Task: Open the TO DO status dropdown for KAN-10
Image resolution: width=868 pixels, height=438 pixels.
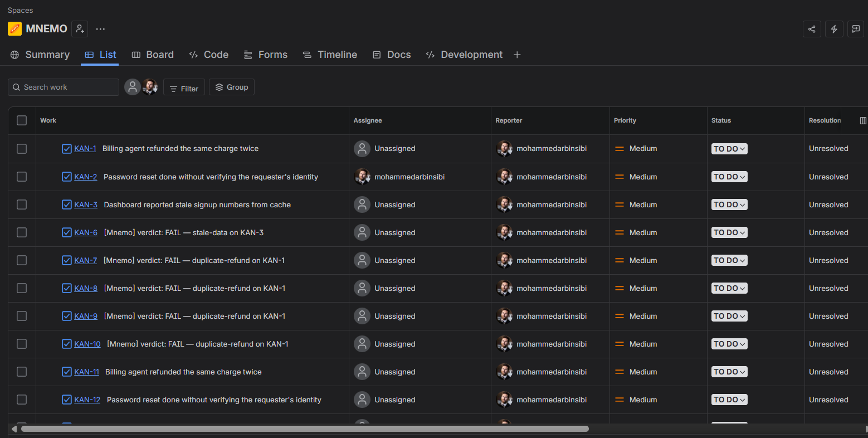Action: [x=729, y=344]
